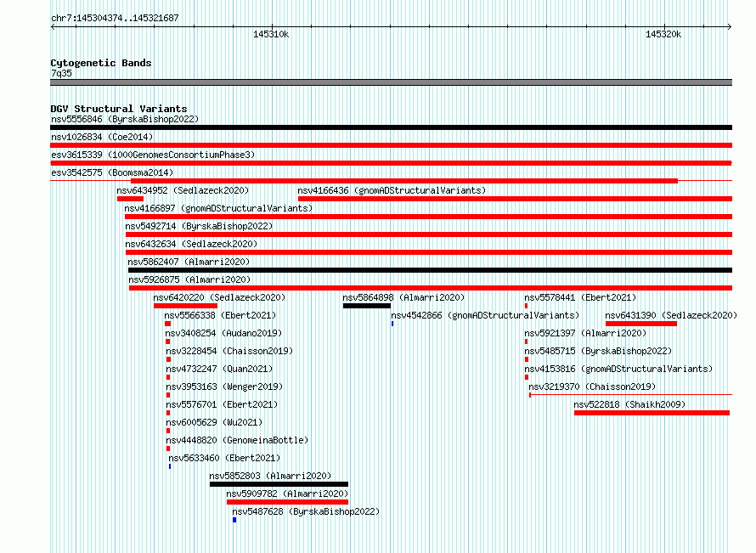
Task: Click the nsv4448820 (GenomeinaBottle) label
Action: coord(237,440)
